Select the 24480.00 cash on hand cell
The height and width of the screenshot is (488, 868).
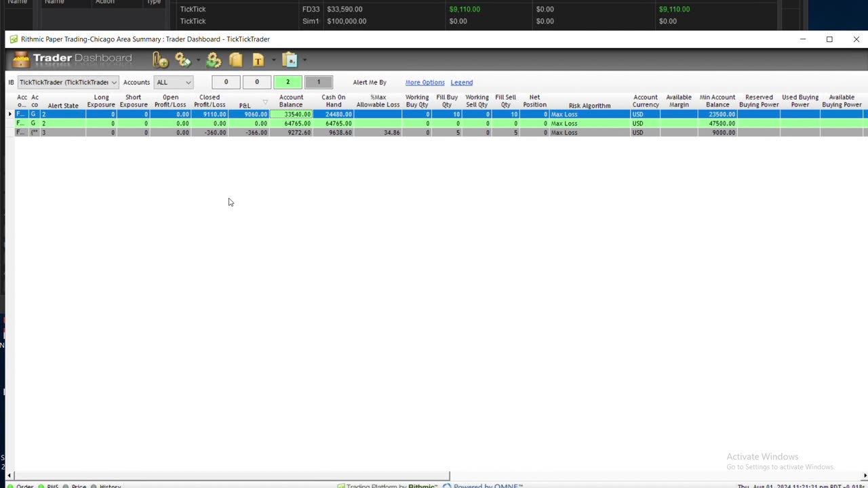333,114
